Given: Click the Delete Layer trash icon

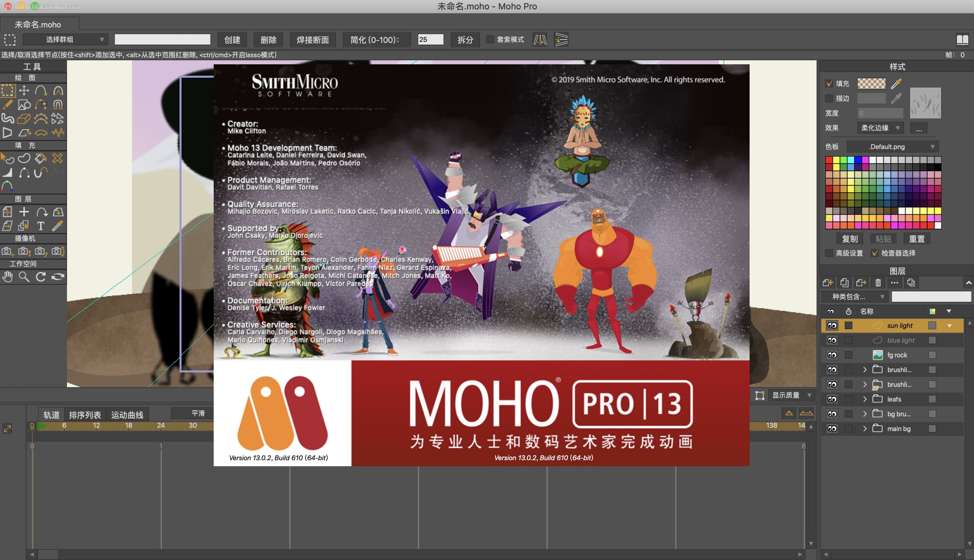Looking at the screenshot, I should click(878, 283).
